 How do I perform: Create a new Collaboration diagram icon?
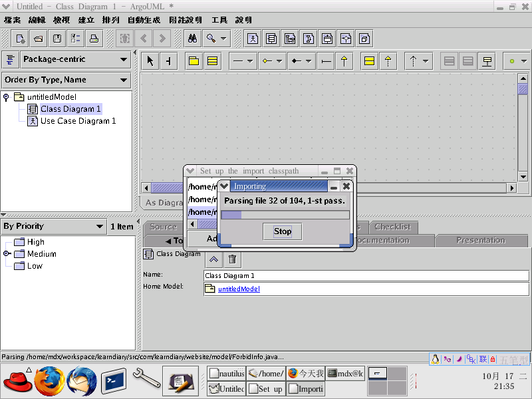tap(309, 39)
